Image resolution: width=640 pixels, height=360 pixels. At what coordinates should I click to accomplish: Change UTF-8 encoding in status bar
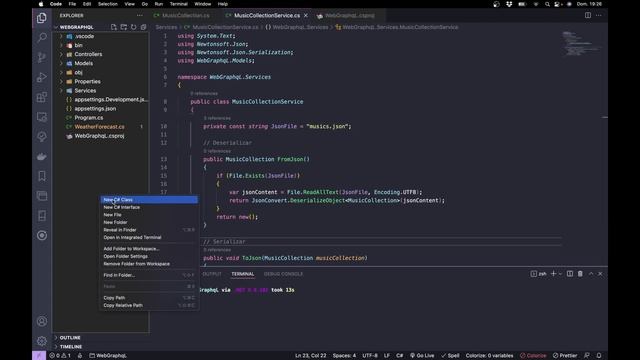(x=370, y=356)
